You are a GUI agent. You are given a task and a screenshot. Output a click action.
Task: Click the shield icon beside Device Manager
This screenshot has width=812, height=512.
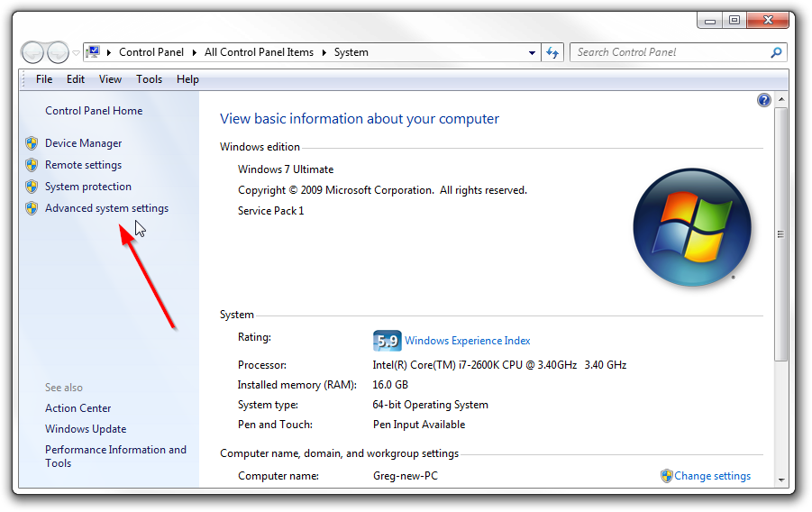(32, 143)
